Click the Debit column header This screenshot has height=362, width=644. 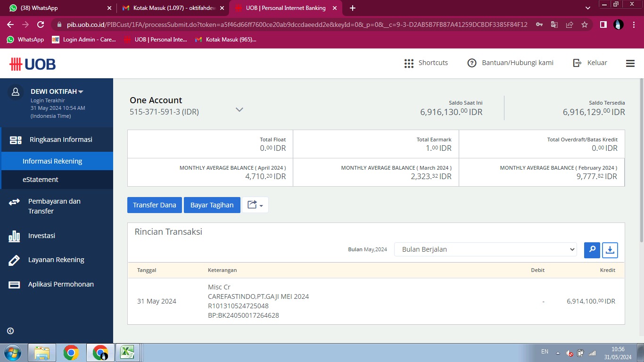537,270
